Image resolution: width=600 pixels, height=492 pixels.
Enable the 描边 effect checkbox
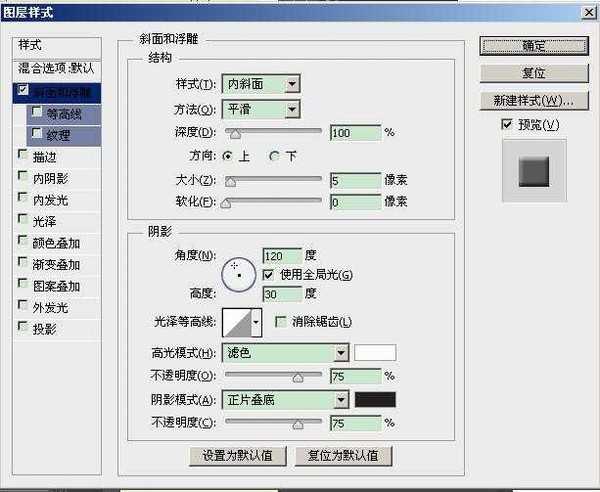pos(23,155)
